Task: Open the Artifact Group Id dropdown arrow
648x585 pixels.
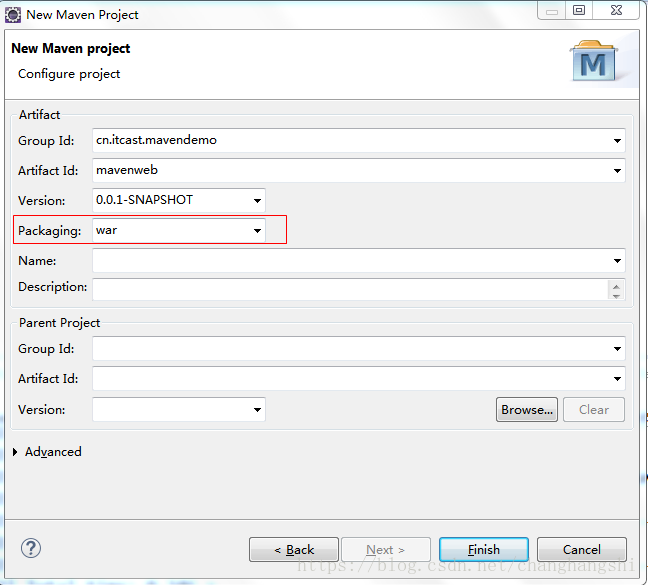Action: coord(617,140)
